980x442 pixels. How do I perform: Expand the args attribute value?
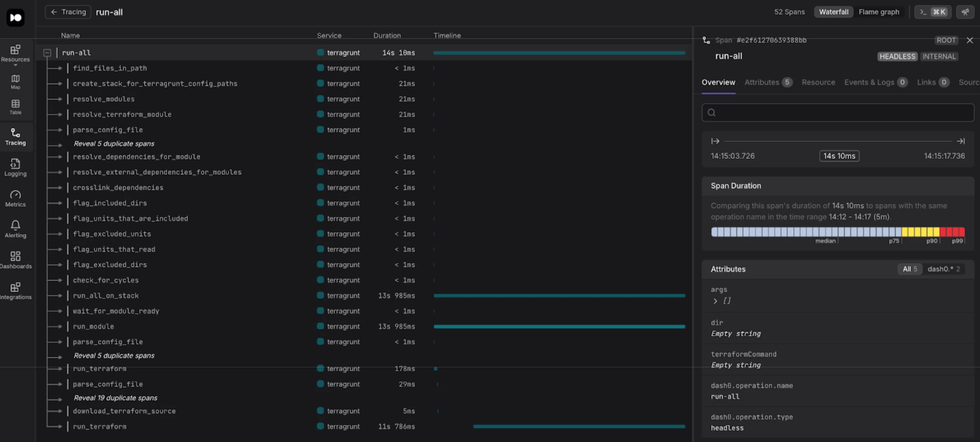[715, 301]
